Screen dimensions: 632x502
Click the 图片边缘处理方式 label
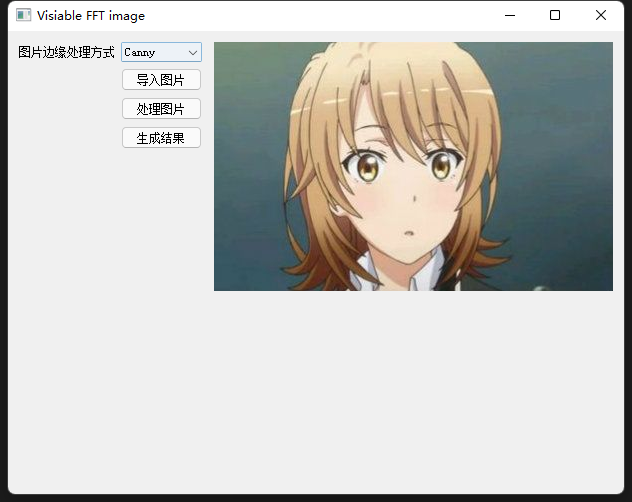pyautogui.click(x=67, y=52)
